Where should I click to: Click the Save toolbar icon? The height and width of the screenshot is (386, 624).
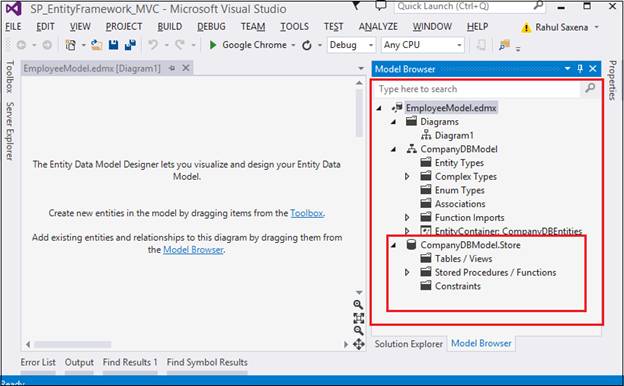click(113, 45)
